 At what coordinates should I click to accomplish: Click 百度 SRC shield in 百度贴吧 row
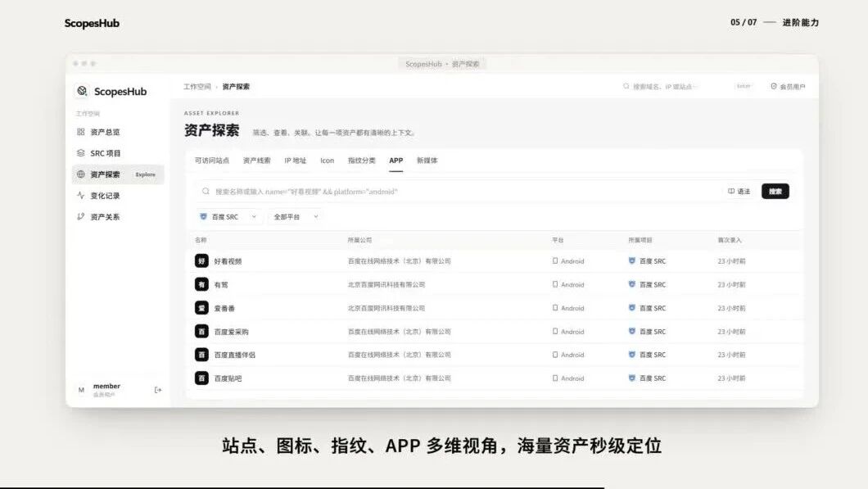coord(631,378)
